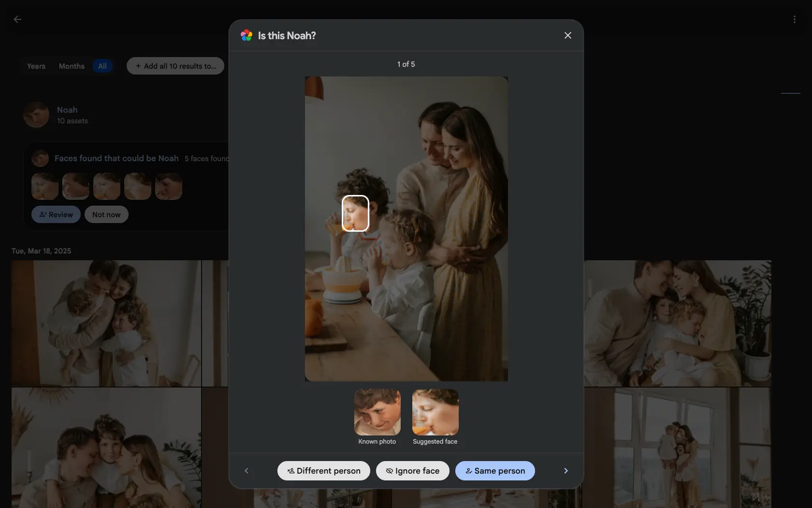Image resolution: width=812 pixels, height=508 pixels.
Task: Open the first suggested face thumbnail
Action: point(45,186)
